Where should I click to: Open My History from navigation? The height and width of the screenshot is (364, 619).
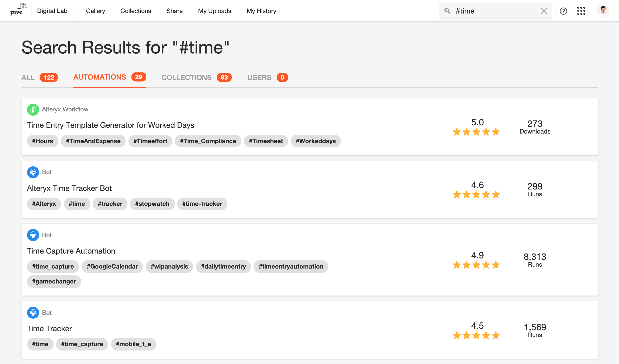261,11
